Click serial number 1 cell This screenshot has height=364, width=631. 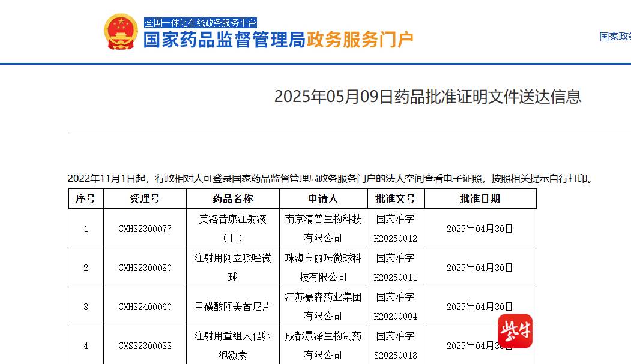[x=86, y=229]
